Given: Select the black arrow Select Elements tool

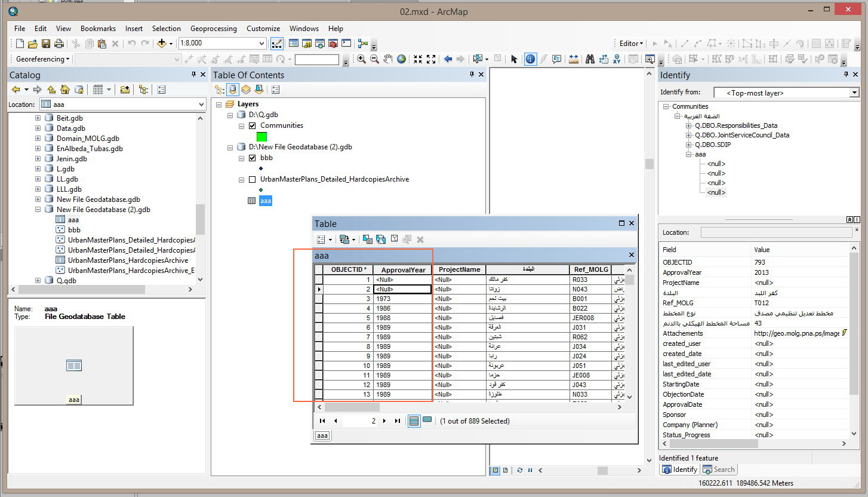Looking at the screenshot, I should (514, 59).
